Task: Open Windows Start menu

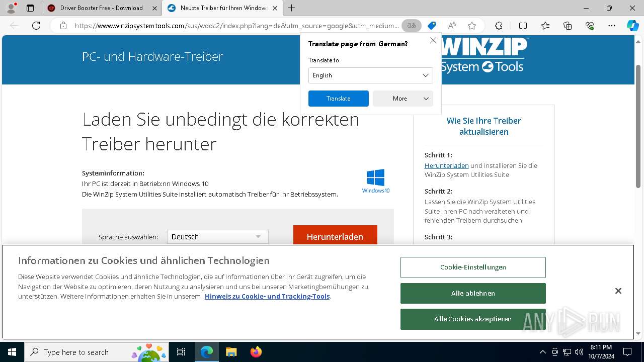Action: 12,352
